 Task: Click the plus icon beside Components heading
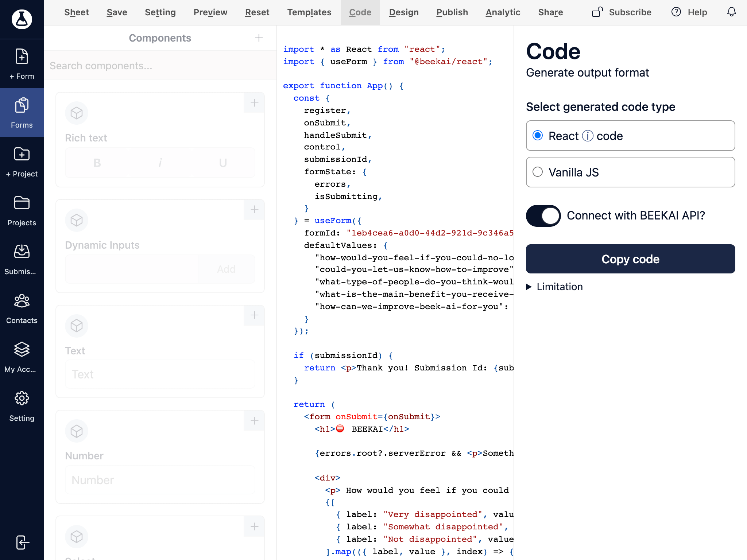[x=259, y=38]
